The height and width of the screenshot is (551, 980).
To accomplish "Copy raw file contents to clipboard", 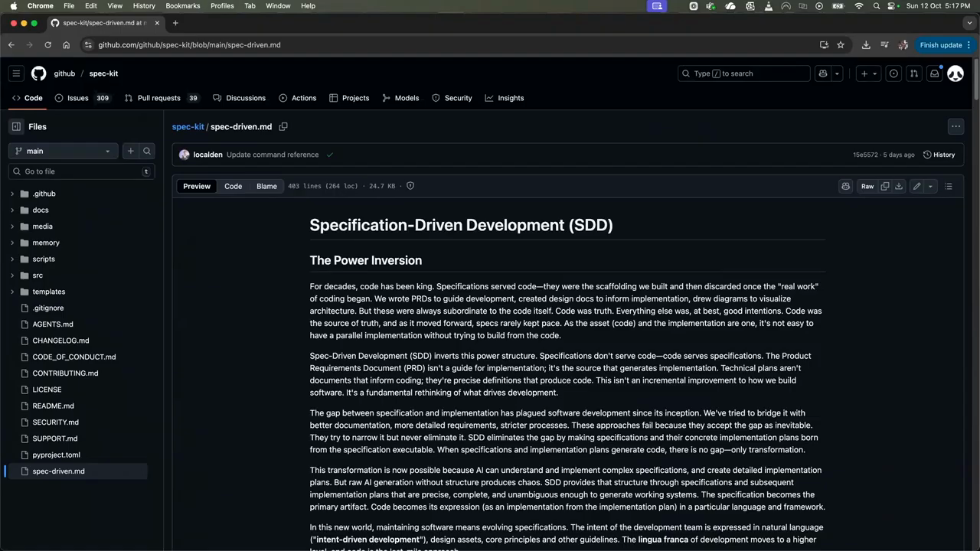I will (x=885, y=186).
